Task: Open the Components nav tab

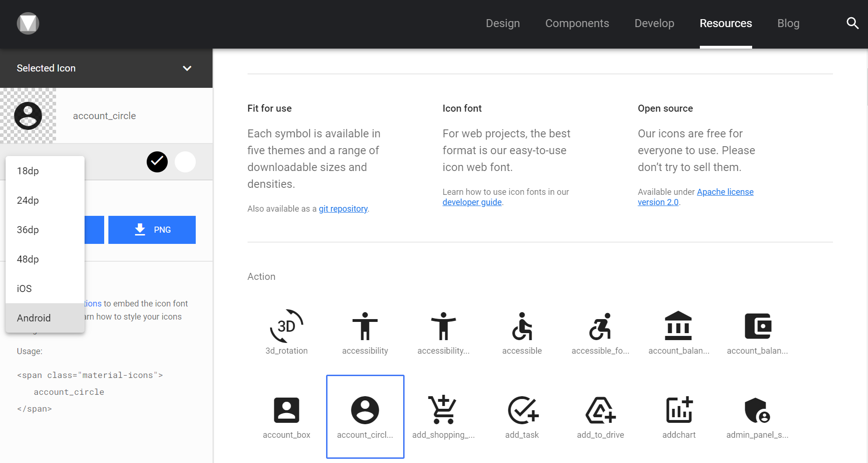Action: 577,23
